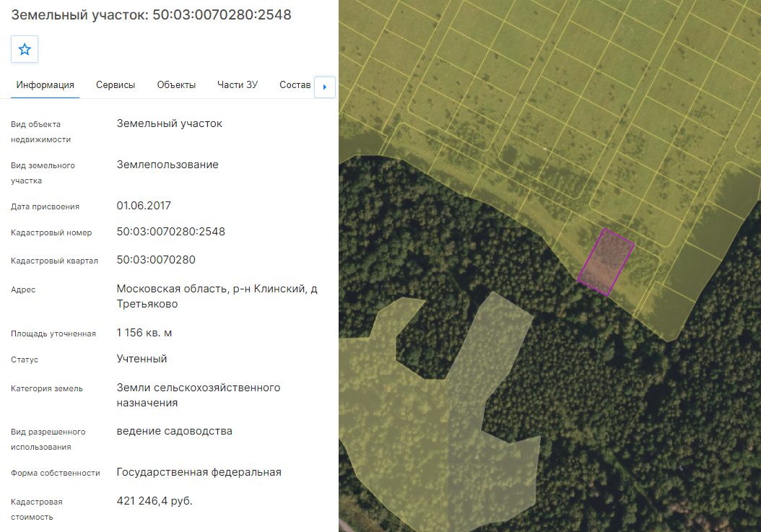This screenshot has width=761, height=532.
Task: Click the parcel title 50:03:0070280:2548 heading
Action: (152, 14)
